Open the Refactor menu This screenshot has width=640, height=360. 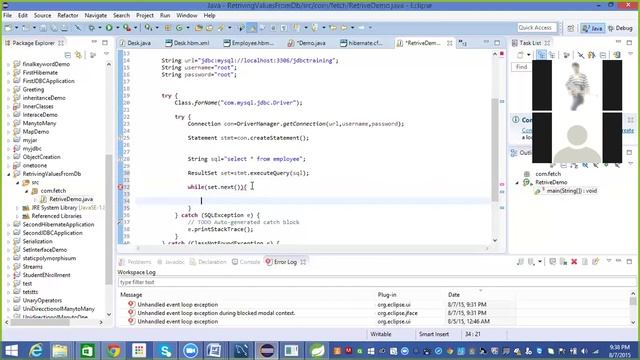(x=68, y=15)
